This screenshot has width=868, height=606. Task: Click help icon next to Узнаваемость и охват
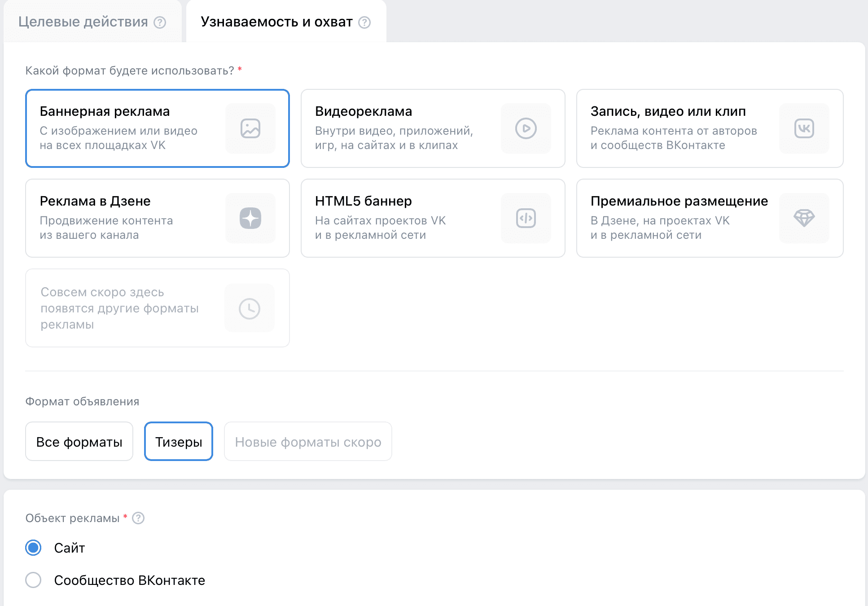364,22
